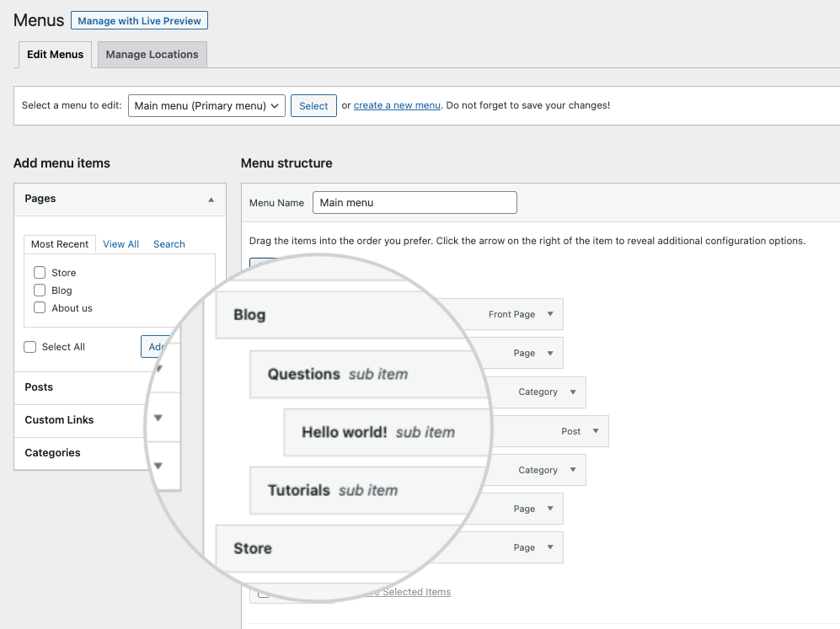Switch to the Edit Menus tab
Viewport: 840px width, 629px height.
[x=55, y=55]
